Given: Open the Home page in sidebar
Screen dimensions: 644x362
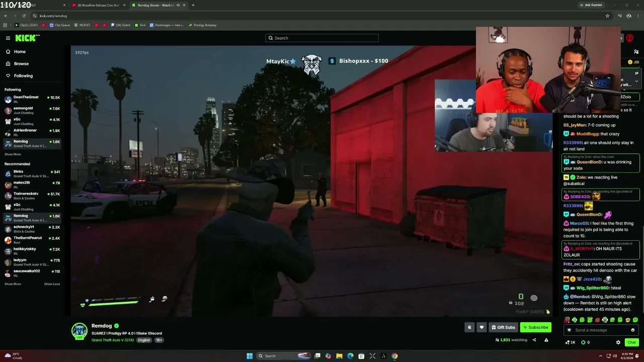Looking at the screenshot, I should coord(31,52).
